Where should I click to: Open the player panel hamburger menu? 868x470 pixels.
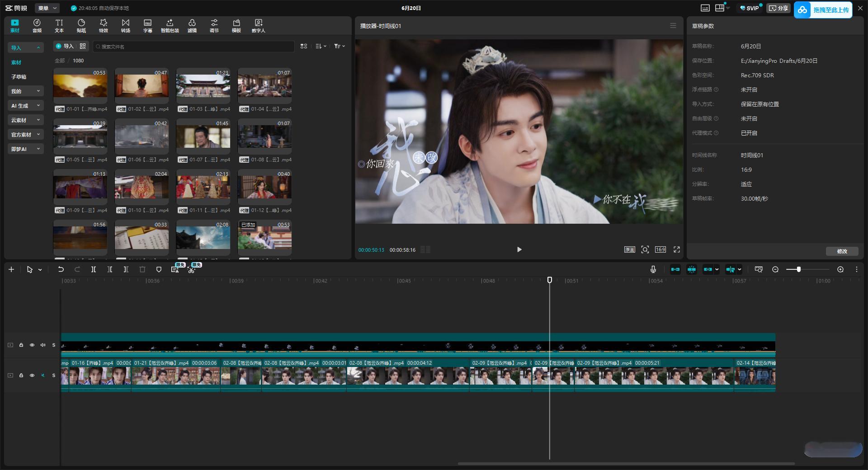673,26
